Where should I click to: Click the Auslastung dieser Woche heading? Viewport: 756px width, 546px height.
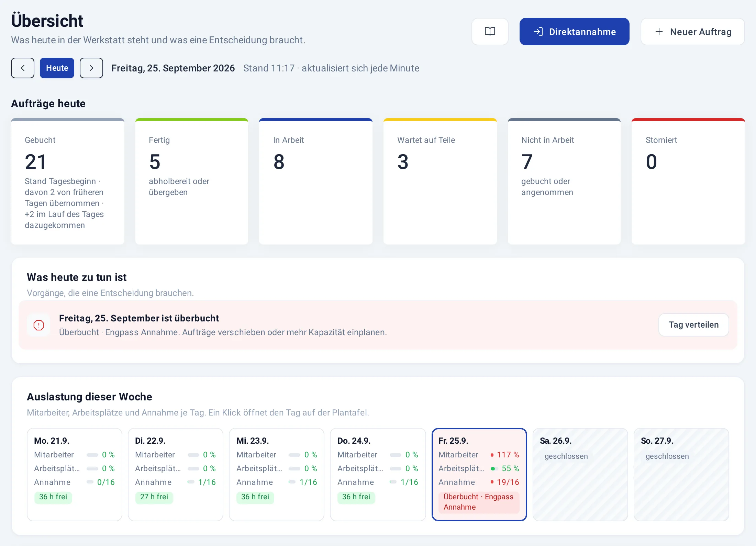(89, 397)
